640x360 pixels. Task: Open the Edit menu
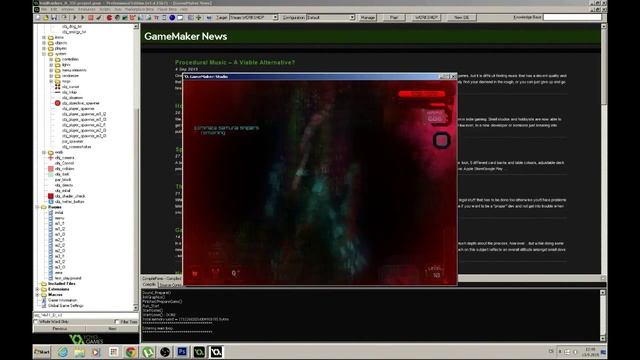coord(54,9)
